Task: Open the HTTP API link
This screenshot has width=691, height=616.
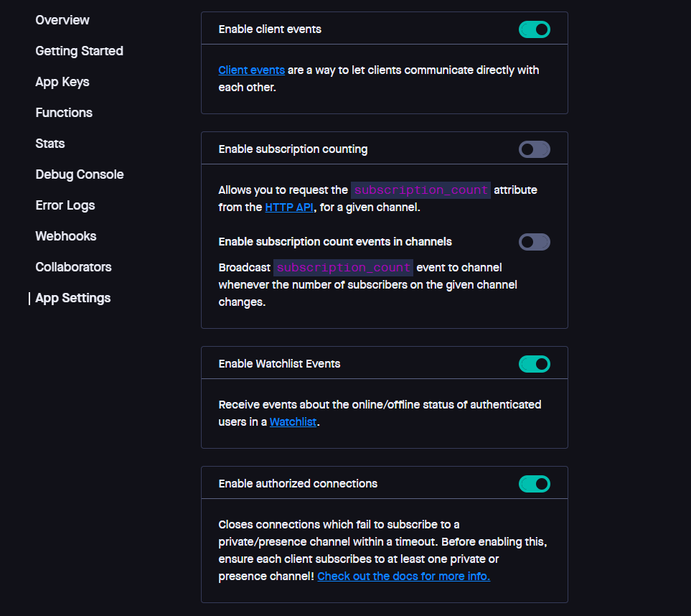Action: [x=289, y=207]
